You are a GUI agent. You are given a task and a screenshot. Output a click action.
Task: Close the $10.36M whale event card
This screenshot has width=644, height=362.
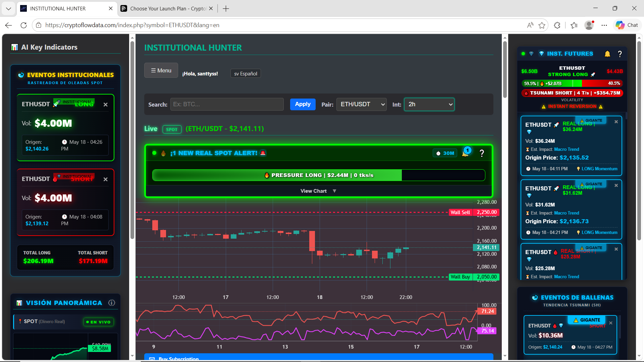[x=611, y=323]
